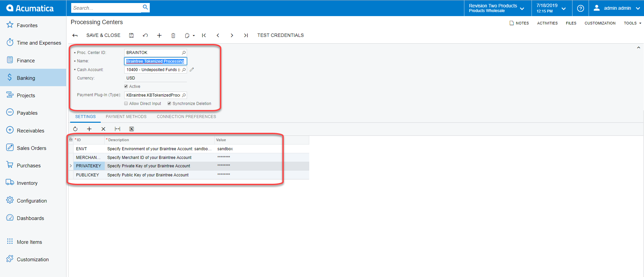644x277 pixels.
Task: Open the help question mark icon
Action: [580, 8]
